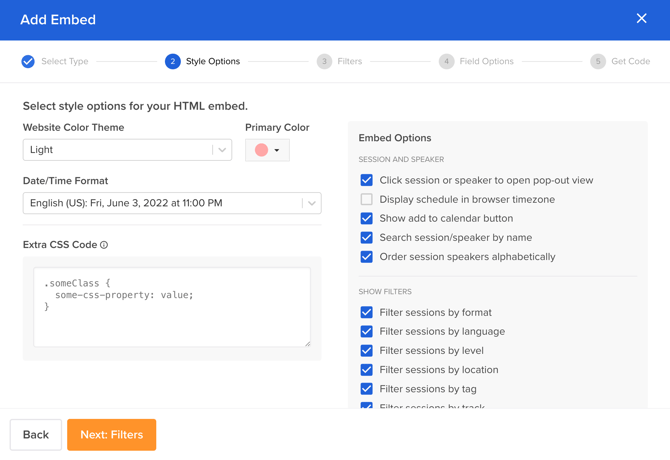Uncheck Order session speakers alphabetically

pos(367,257)
